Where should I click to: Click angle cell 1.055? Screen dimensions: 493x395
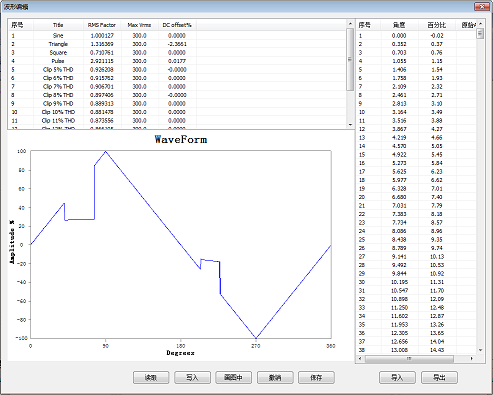(399, 61)
